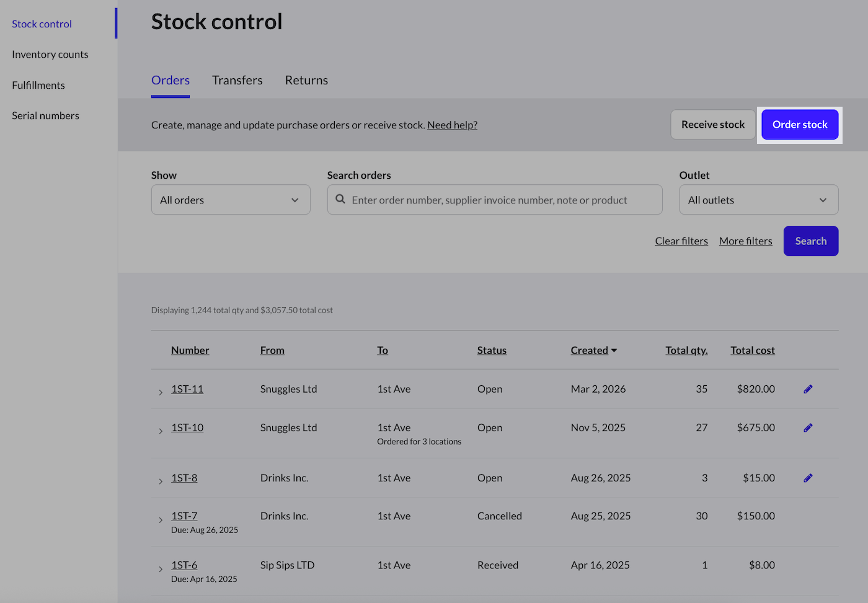
Task: Open the Show orders dropdown
Action: [x=231, y=200]
